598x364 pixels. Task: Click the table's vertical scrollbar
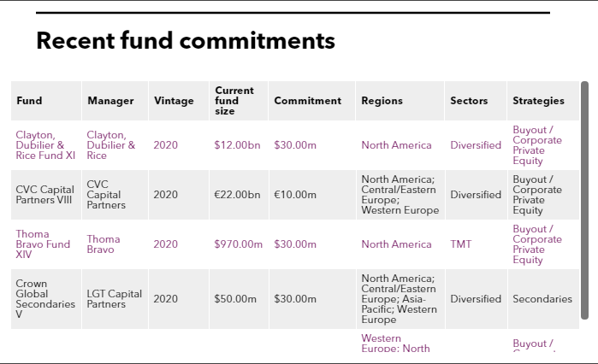click(584, 205)
